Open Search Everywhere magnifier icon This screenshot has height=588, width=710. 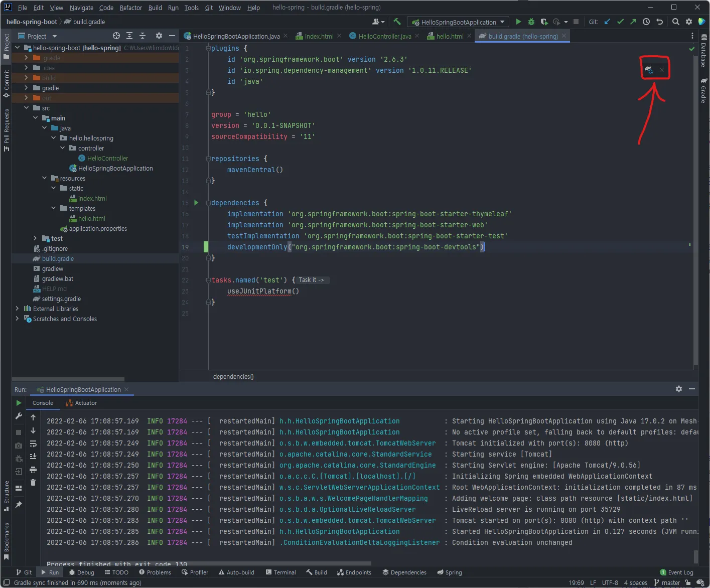click(x=676, y=22)
